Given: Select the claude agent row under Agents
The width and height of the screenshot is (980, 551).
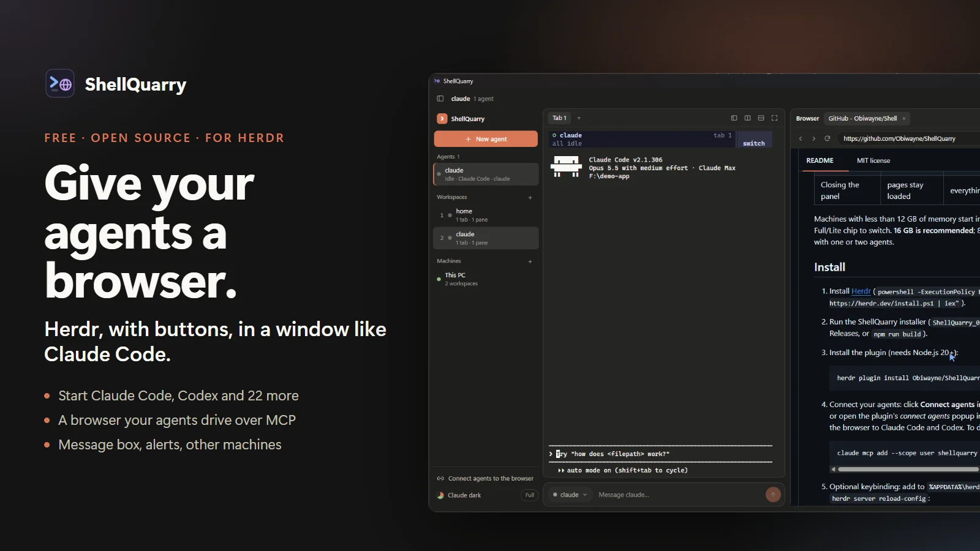Looking at the screenshot, I should pos(486,174).
